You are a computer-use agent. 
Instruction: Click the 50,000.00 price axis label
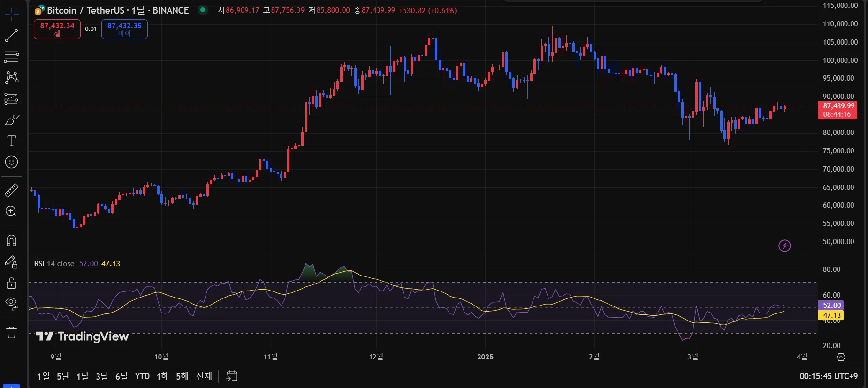coord(838,242)
